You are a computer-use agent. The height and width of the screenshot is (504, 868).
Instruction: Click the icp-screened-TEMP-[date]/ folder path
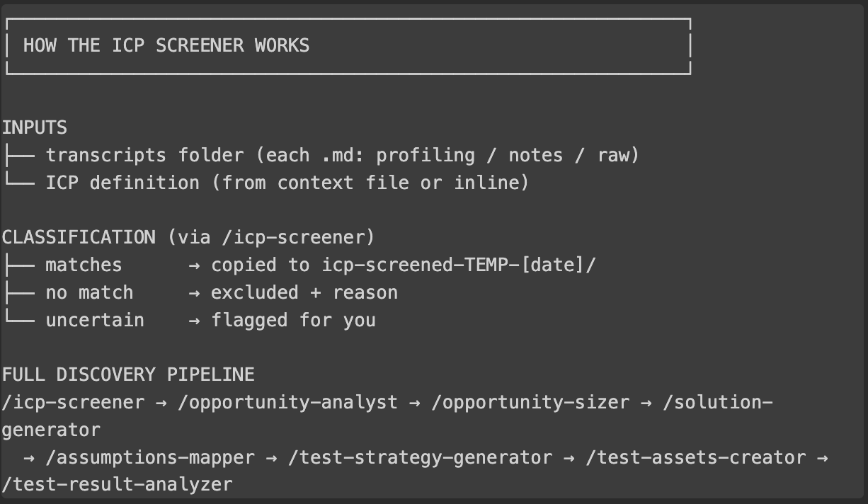pos(459,265)
